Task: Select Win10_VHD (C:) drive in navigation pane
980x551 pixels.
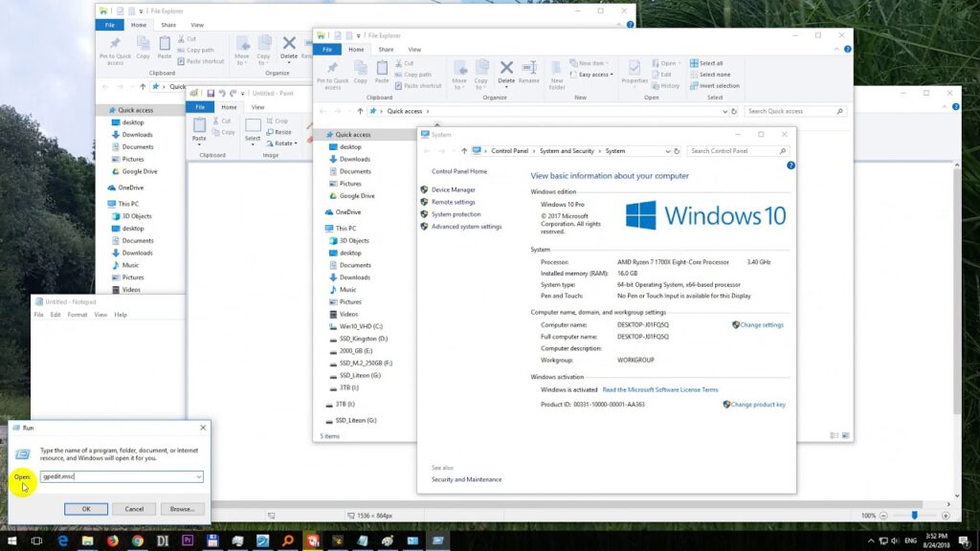Action: (x=361, y=326)
